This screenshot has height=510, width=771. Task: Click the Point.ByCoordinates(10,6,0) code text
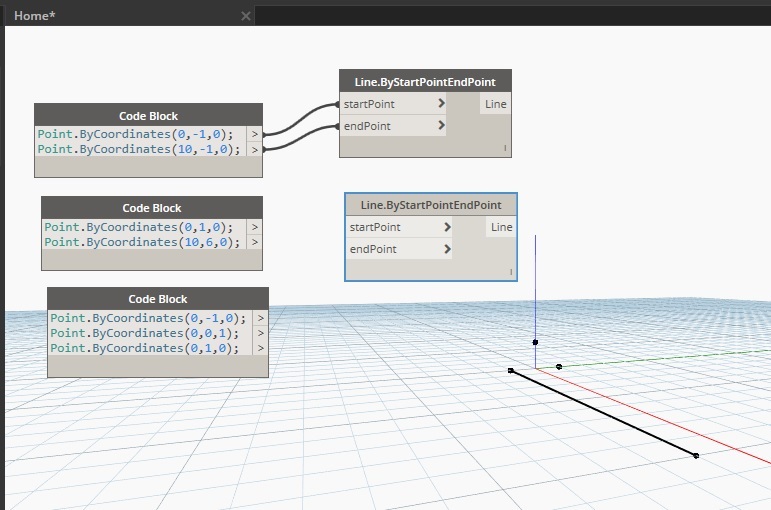coord(142,242)
